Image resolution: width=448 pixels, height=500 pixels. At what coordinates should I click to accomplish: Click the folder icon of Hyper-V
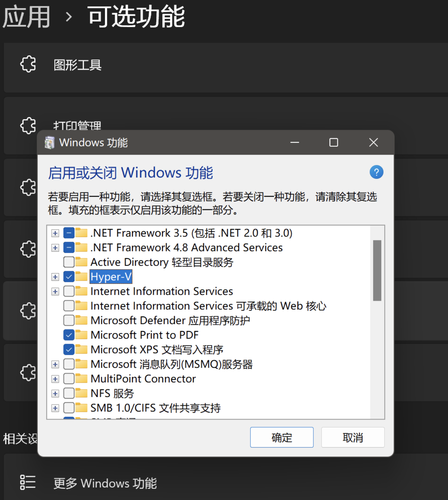point(81,276)
